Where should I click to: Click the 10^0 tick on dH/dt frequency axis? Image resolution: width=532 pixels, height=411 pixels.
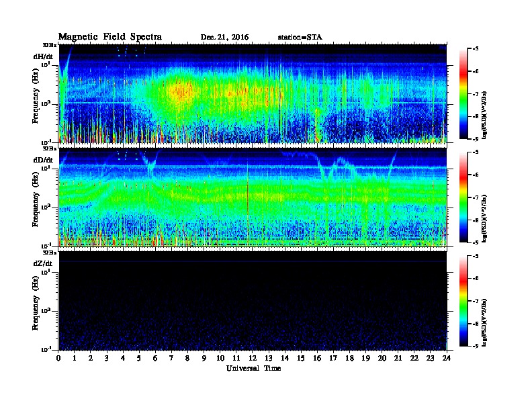(46, 103)
